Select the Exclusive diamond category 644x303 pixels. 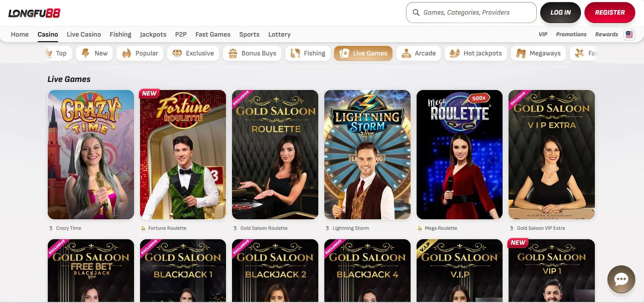pos(193,53)
